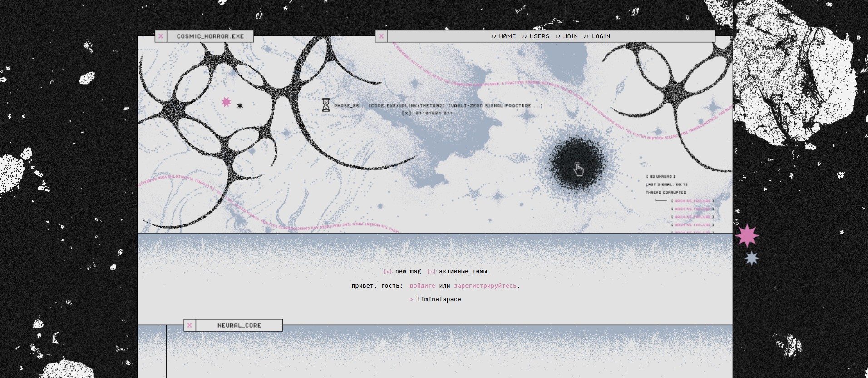
Task: Open the new msg link
Action: click(408, 271)
